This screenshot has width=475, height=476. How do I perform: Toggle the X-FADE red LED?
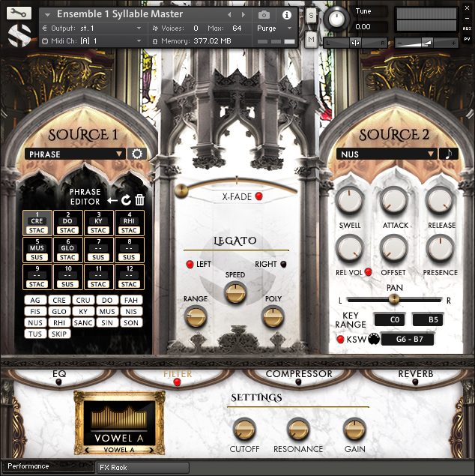point(258,196)
